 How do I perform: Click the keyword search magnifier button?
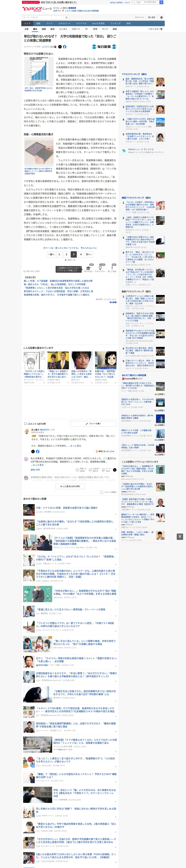(66, 18)
